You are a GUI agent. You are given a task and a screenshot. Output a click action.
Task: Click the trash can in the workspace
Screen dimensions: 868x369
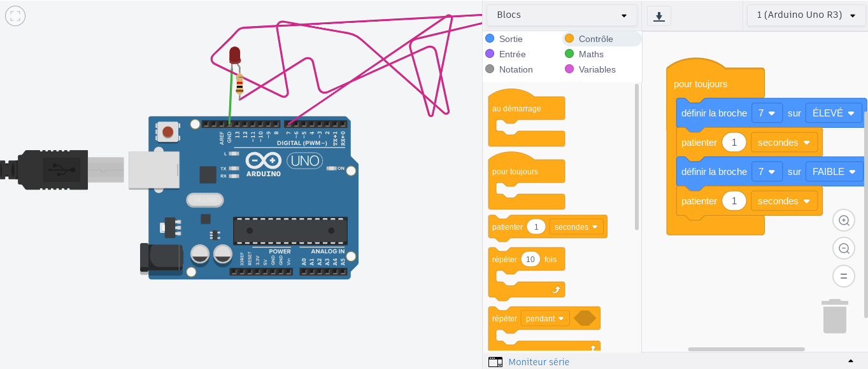click(x=834, y=316)
